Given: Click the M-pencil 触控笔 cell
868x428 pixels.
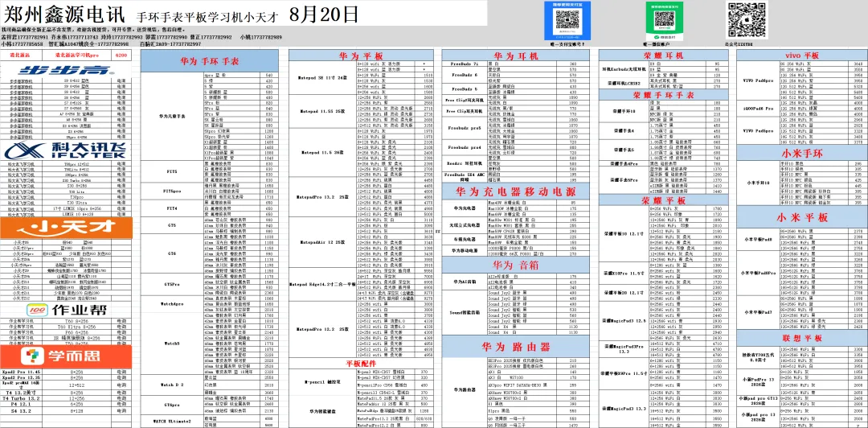Looking at the screenshot, I should coord(323,382).
